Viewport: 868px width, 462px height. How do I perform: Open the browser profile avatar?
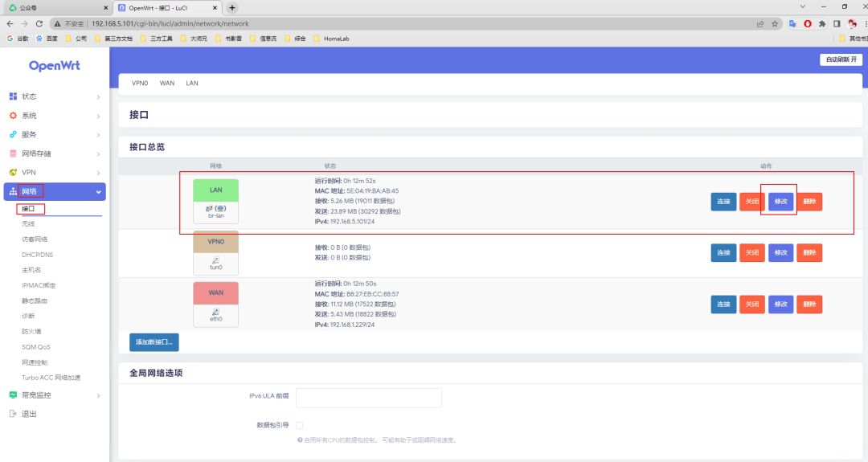pyautogui.click(x=853, y=24)
